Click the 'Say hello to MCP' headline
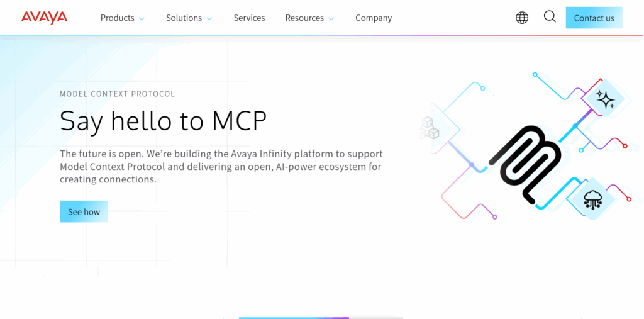 click(164, 121)
